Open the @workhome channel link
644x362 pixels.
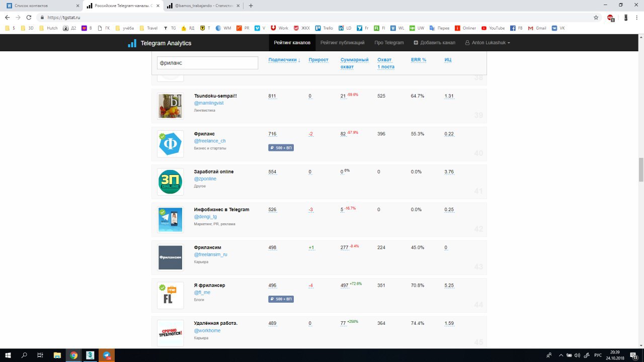207,330
